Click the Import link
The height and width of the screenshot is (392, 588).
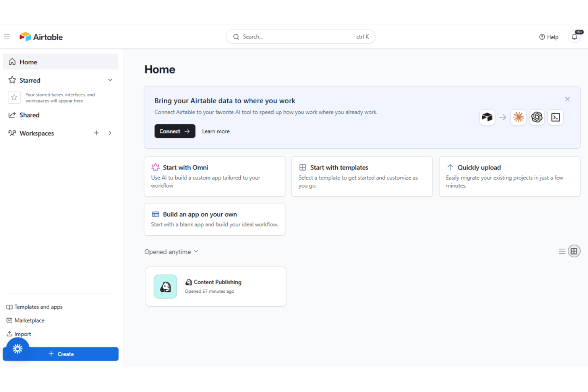pos(19,334)
